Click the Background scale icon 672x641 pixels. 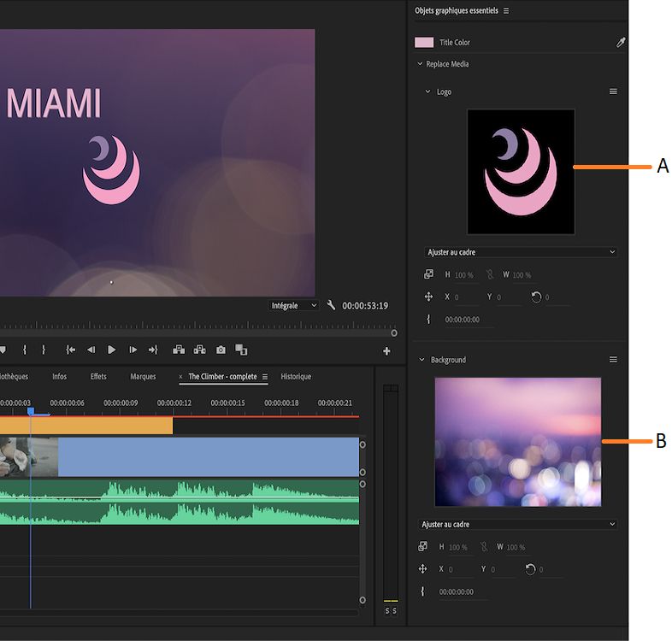(x=422, y=546)
